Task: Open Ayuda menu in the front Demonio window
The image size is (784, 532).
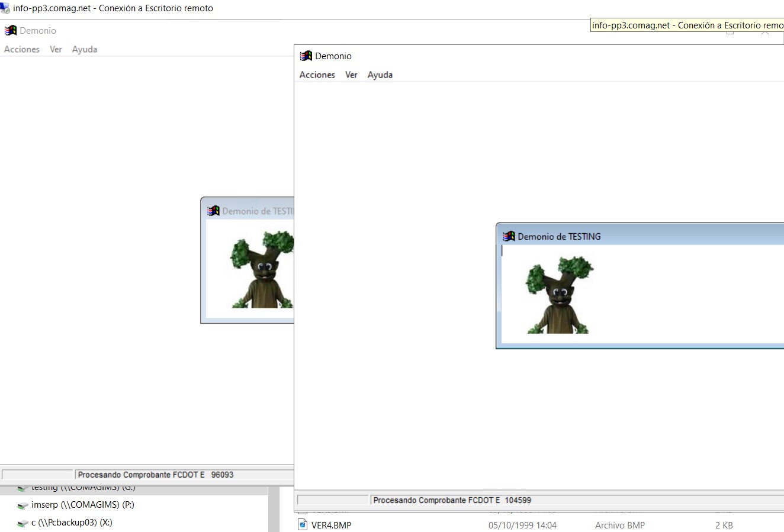Action: click(x=380, y=75)
